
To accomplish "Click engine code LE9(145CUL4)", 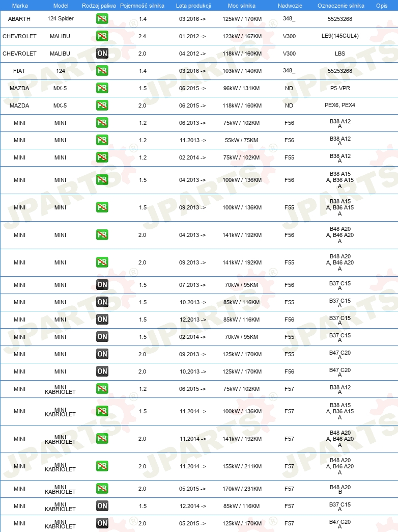I will (x=340, y=36).
